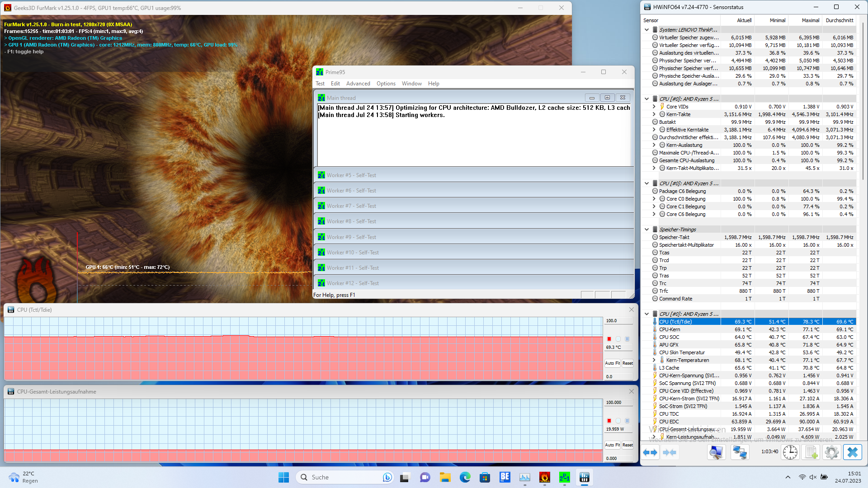Open Prime95 from the taskbar
The image size is (868, 488).
click(x=564, y=477)
